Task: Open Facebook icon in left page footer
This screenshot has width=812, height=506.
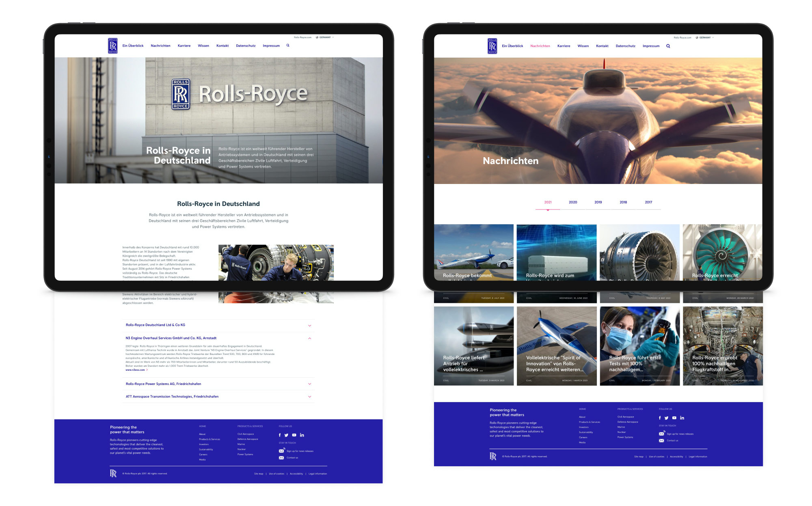Action: click(x=280, y=435)
